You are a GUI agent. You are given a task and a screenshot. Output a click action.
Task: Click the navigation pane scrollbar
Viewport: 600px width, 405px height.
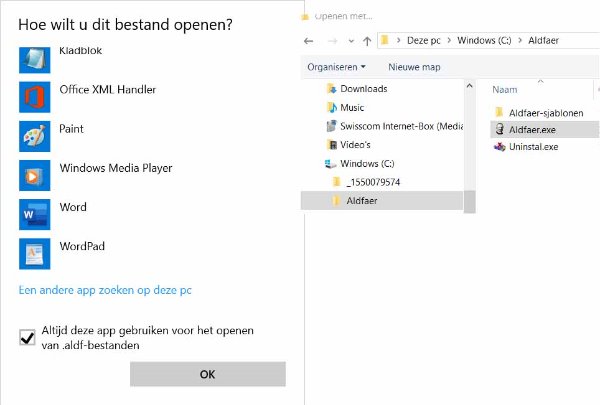(x=469, y=150)
